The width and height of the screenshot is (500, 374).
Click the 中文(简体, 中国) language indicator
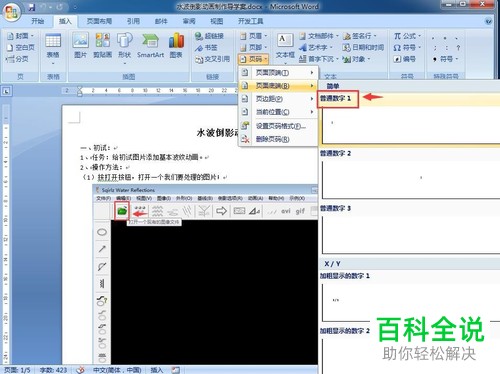(117, 370)
